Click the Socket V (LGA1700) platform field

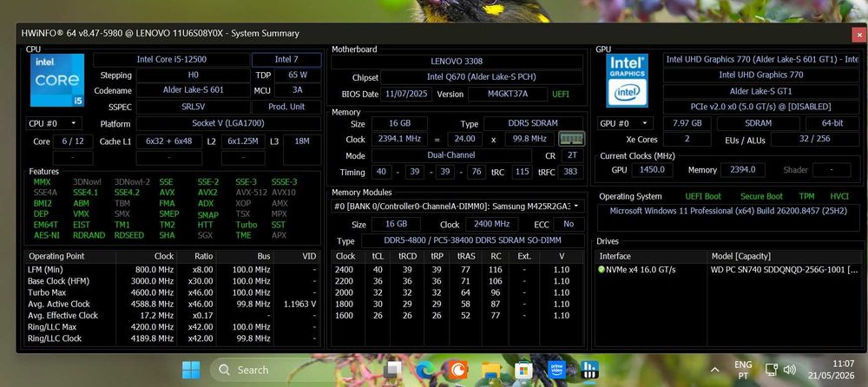click(228, 123)
